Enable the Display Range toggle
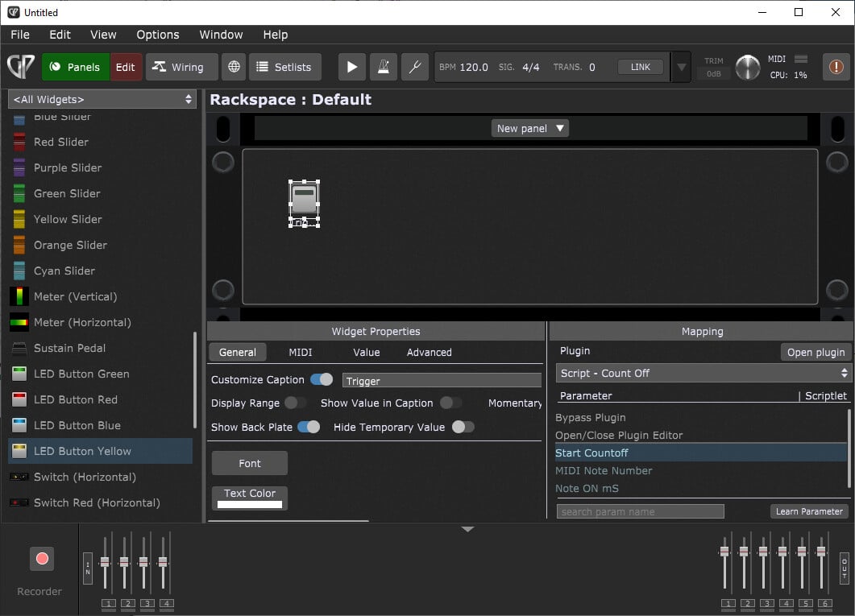Image resolution: width=855 pixels, height=616 pixels. click(x=295, y=403)
